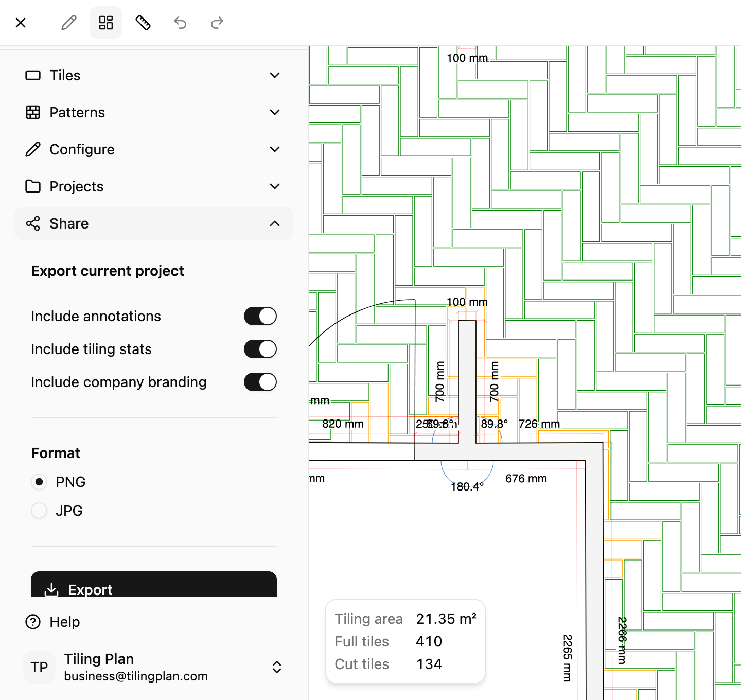Turn off Include tiling stats
Viewport: 741px width, 700px height.
[x=260, y=349]
